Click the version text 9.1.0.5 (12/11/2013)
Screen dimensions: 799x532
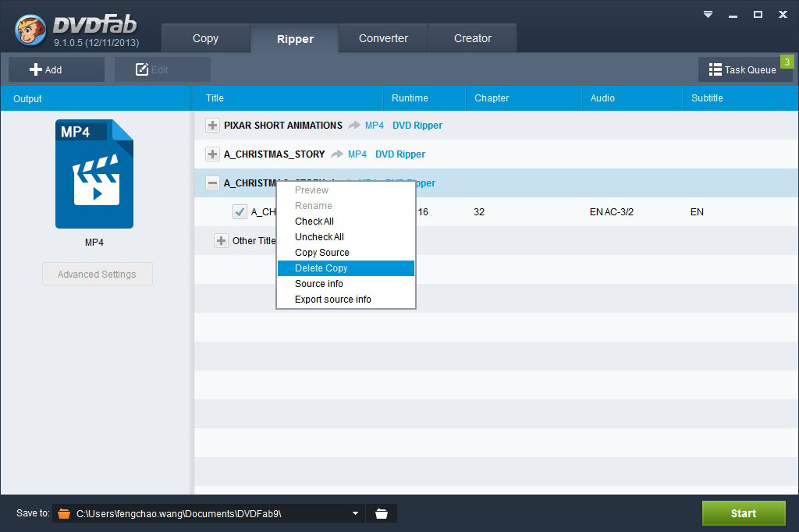click(x=96, y=43)
